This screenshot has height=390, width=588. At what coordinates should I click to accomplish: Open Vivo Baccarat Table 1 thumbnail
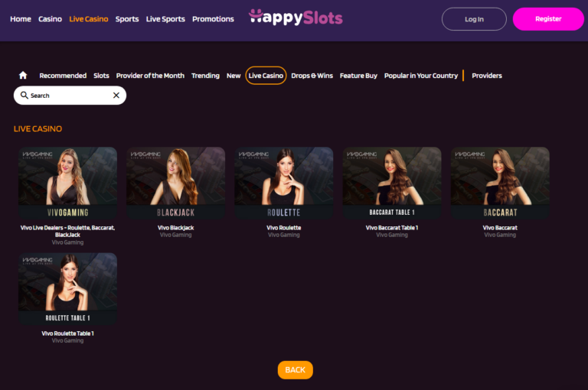(392, 183)
